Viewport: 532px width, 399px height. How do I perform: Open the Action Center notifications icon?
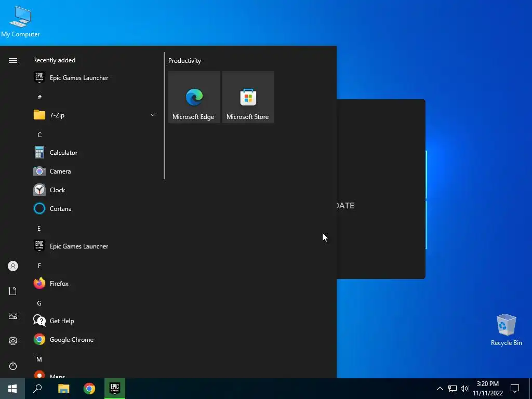[515, 389]
